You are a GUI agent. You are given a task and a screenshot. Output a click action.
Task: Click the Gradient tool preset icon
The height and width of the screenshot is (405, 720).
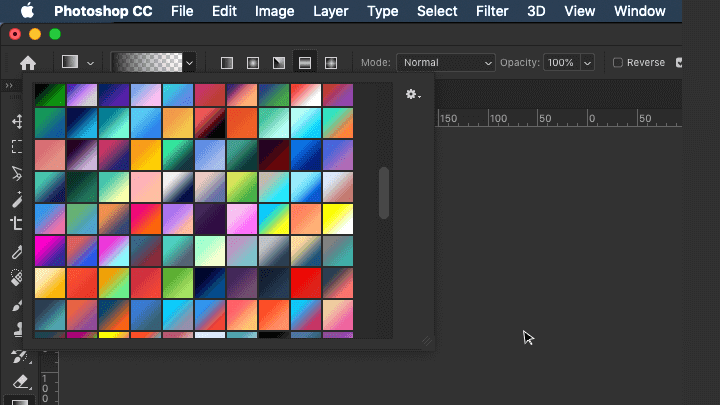tap(70, 62)
